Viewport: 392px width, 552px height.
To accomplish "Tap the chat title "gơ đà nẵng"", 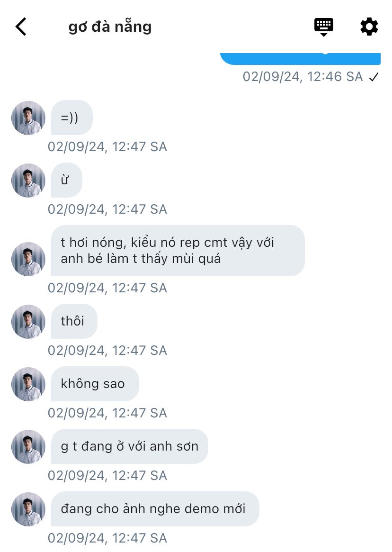I will click(110, 27).
